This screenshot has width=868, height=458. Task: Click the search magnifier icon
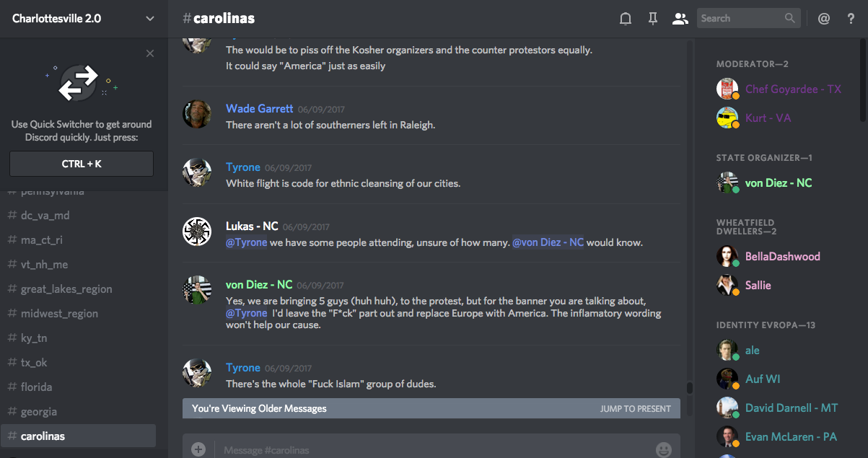[x=790, y=18]
